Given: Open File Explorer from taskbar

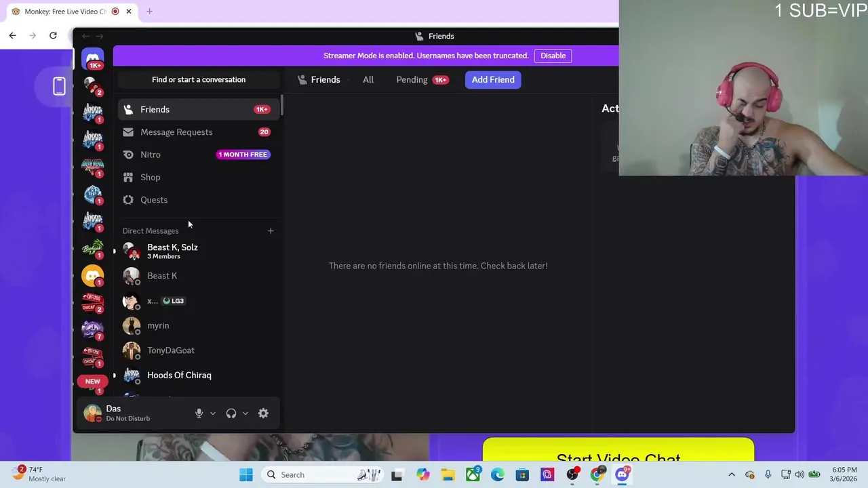Looking at the screenshot, I should coord(448,474).
